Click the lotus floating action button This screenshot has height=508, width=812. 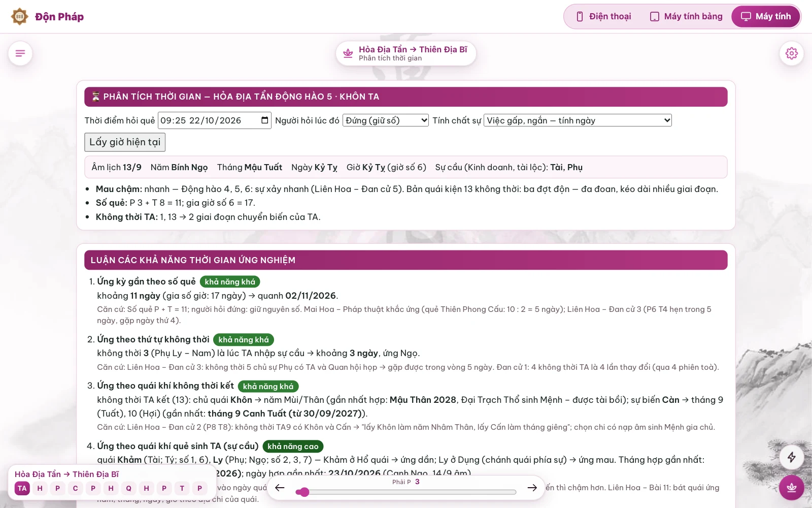(x=792, y=488)
